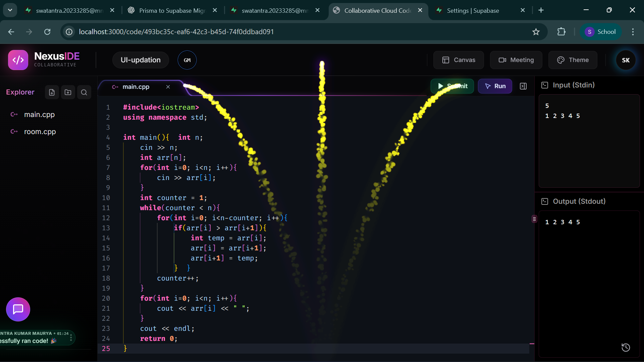Open search in the Explorer panel
This screenshot has height=362, width=644.
click(x=84, y=92)
